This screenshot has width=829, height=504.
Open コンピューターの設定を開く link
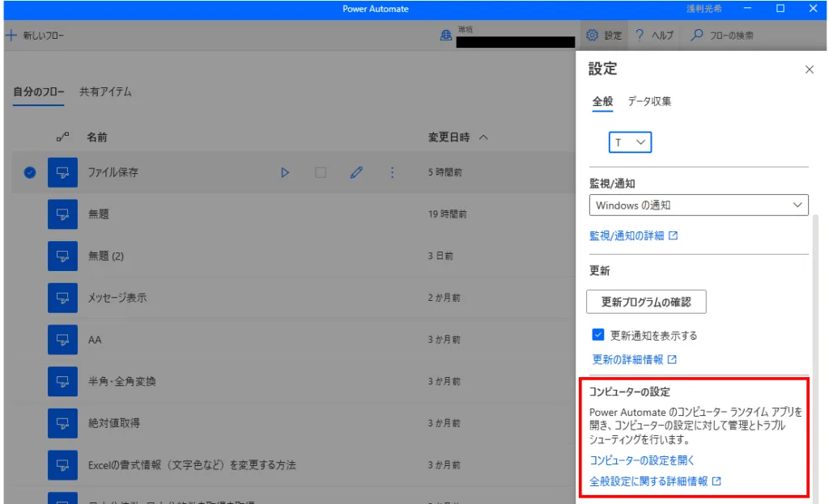click(642, 460)
